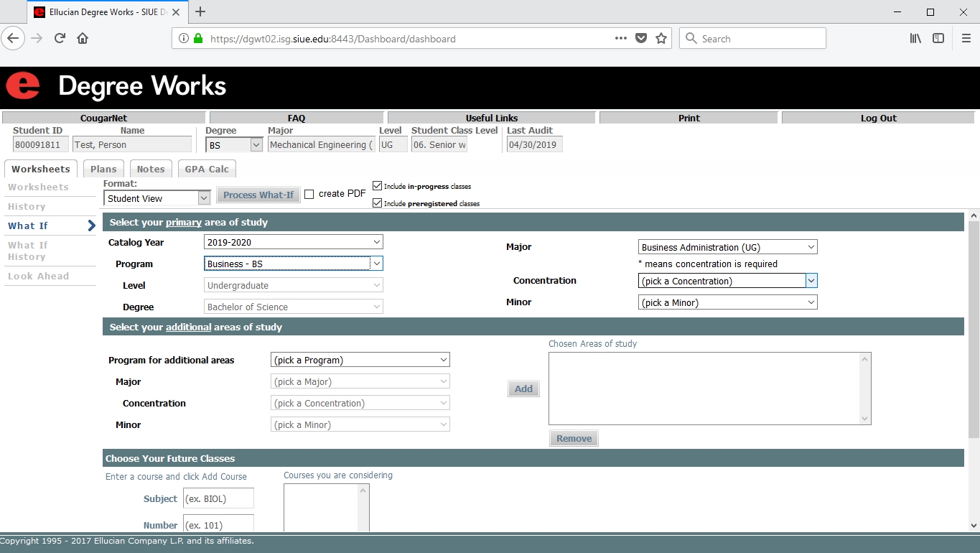Image resolution: width=980 pixels, height=553 pixels.
Task: Open a new browser tab
Action: pyautogui.click(x=200, y=12)
